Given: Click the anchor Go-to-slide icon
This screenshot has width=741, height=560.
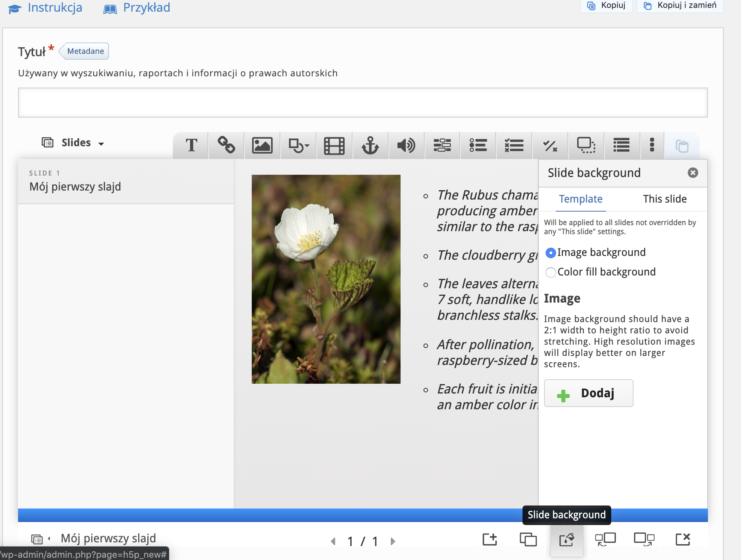Looking at the screenshot, I should pyautogui.click(x=370, y=145).
